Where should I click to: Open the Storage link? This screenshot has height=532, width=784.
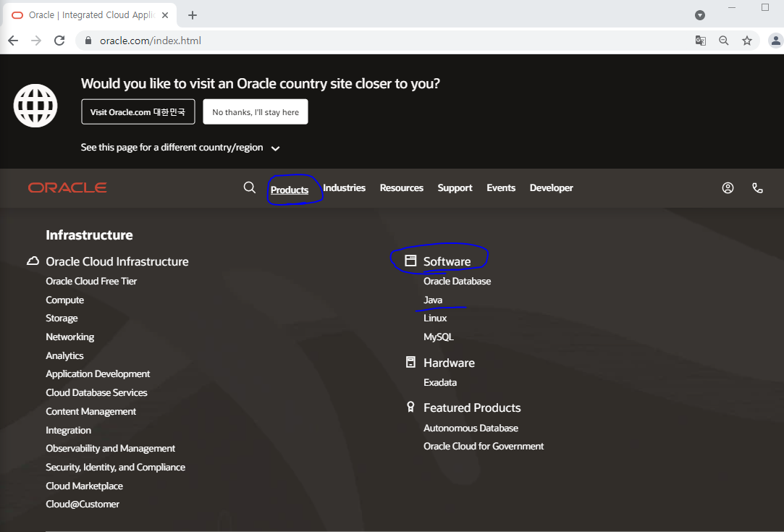62,318
